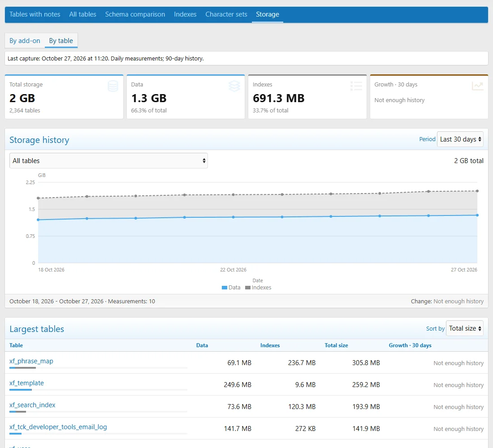Click the Growth · 30 days column header
The image size is (493, 448).
[x=410, y=345]
